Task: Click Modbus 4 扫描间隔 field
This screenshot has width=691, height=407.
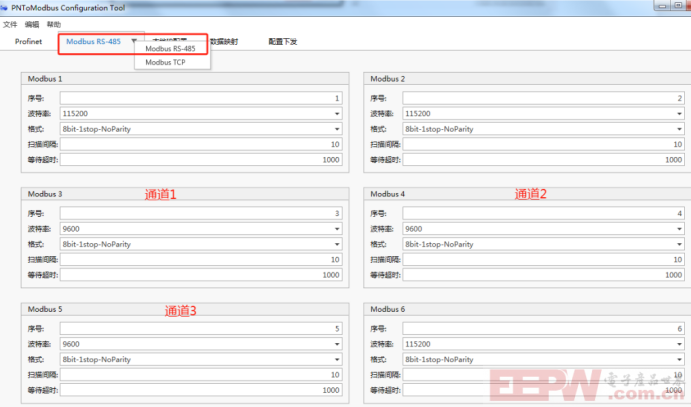Action: (544, 259)
